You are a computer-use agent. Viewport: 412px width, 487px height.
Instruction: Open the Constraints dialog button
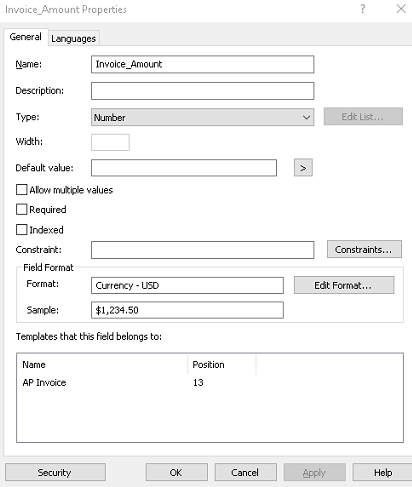(364, 249)
